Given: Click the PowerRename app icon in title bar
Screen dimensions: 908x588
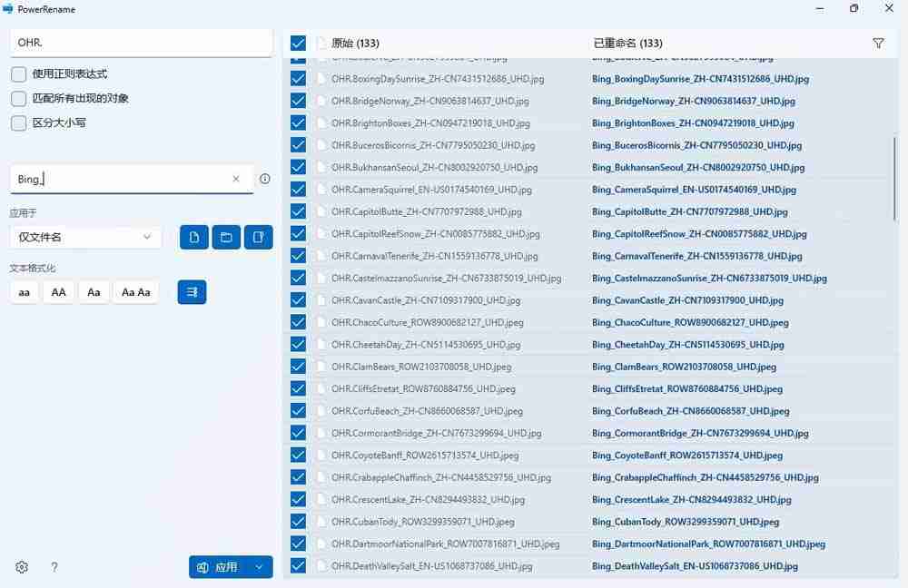Looking at the screenshot, I should click(x=7, y=9).
